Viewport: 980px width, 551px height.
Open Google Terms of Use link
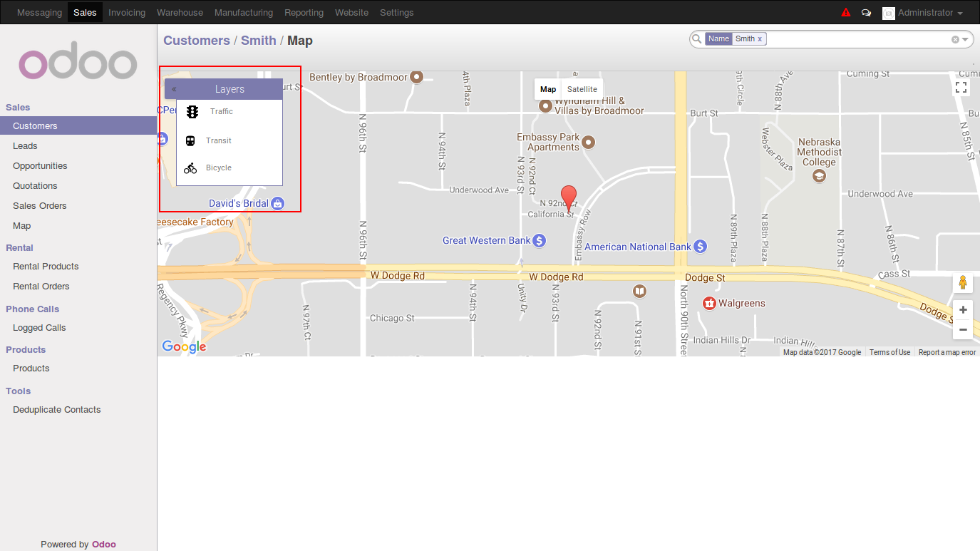pos(889,352)
